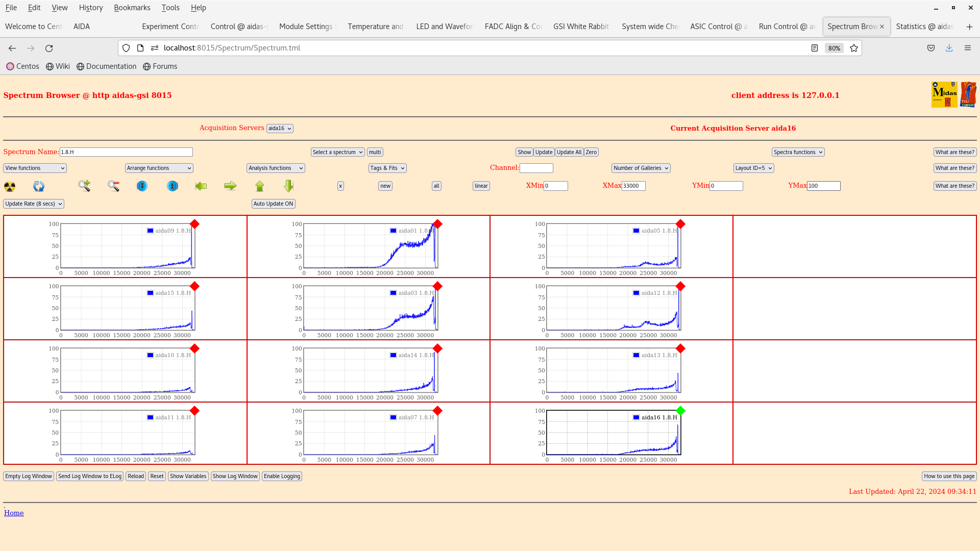The width and height of the screenshot is (980, 551).
Task: Click the green down arrow icon
Action: click(289, 186)
